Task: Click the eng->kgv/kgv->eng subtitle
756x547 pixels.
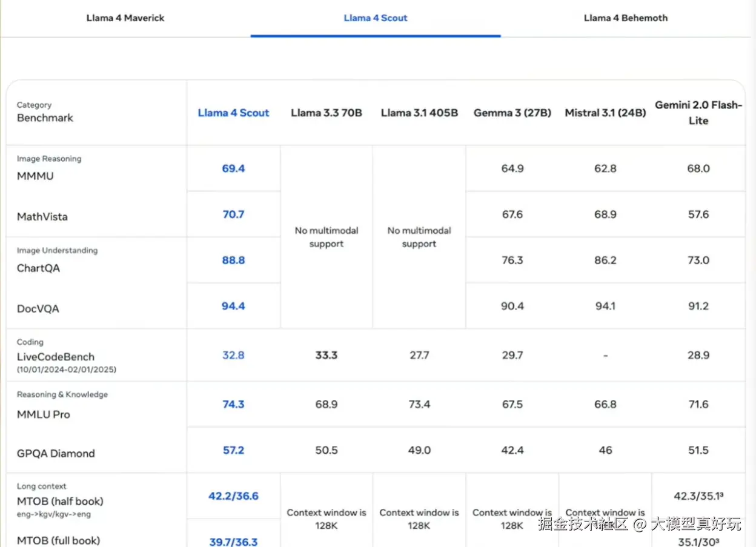Action: coord(53,514)
